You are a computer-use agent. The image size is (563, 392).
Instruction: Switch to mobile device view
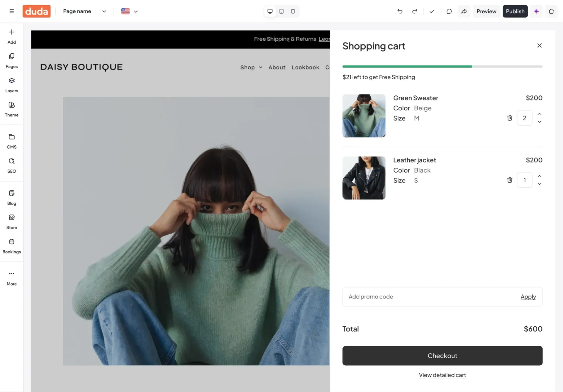[x=293, y=11]
